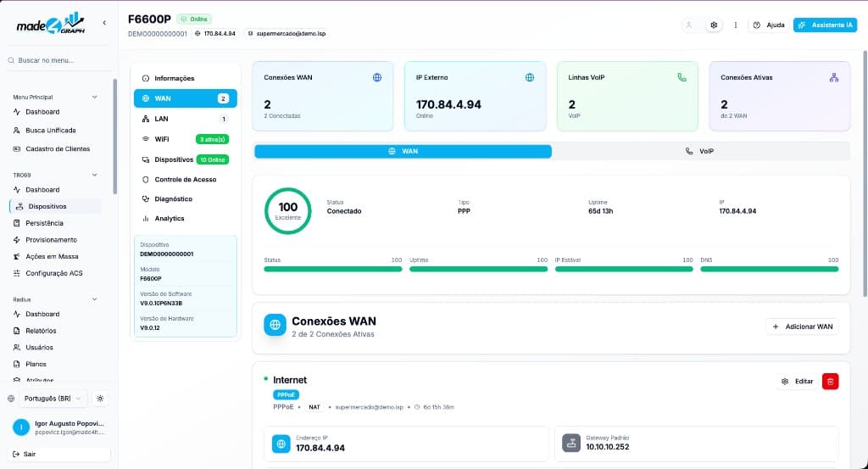Click the Buscar no menu search field
The height and width of the screenshot is (469, 868).
(58, 60)
